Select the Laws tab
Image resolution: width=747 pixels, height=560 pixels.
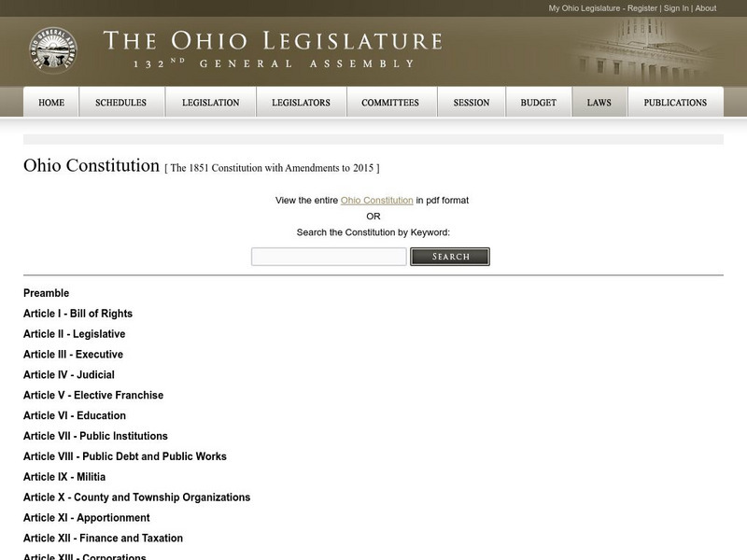point(599,103)
